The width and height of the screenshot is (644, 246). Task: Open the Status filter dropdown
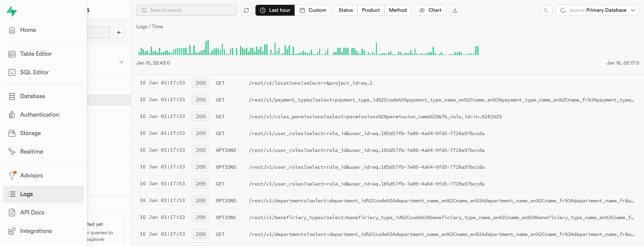pos(346,10)
